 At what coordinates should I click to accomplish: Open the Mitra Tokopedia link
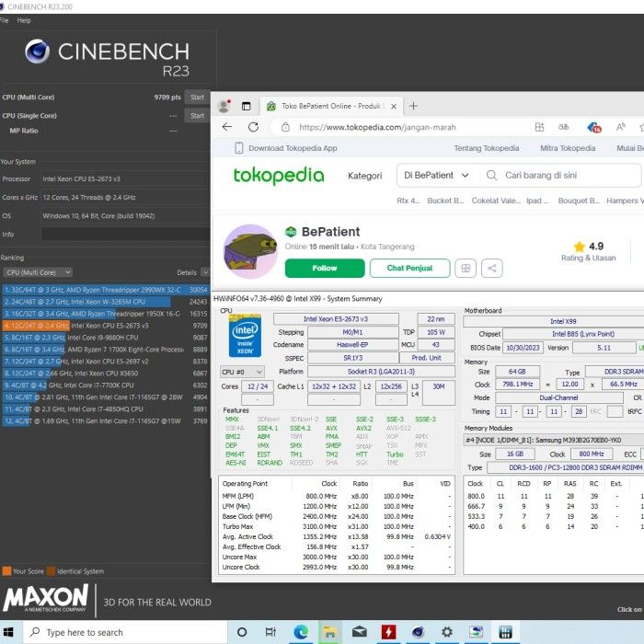tap(568, 148)
